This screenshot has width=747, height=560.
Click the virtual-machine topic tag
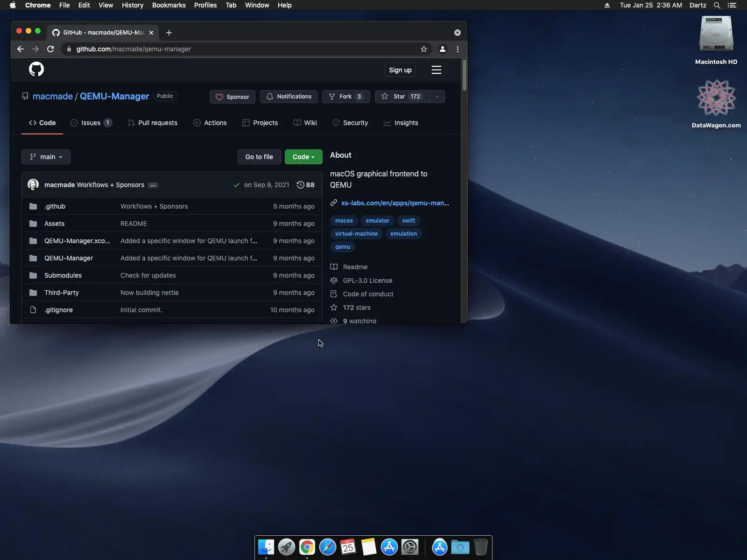tap(356, 234)
